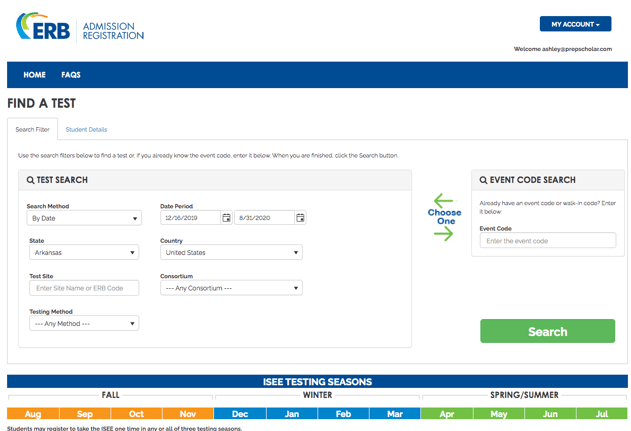
Task: Focus the Test Site name input
Action: [x=84, y=288]
